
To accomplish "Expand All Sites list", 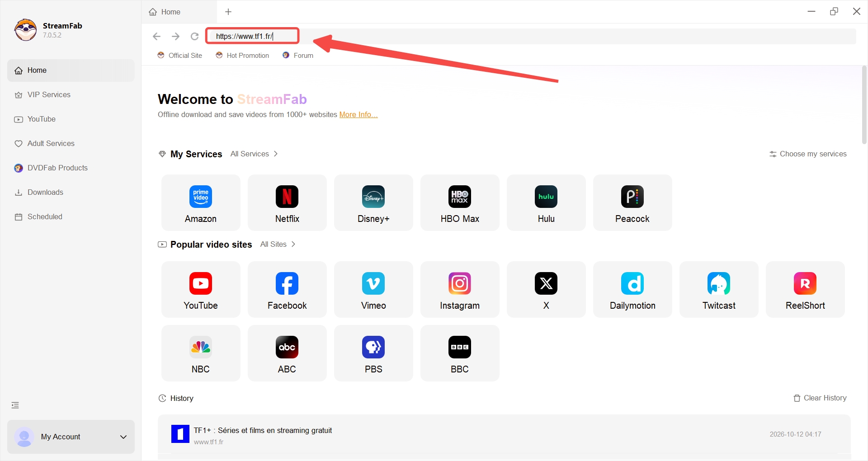I will click(x=278, y=244).
